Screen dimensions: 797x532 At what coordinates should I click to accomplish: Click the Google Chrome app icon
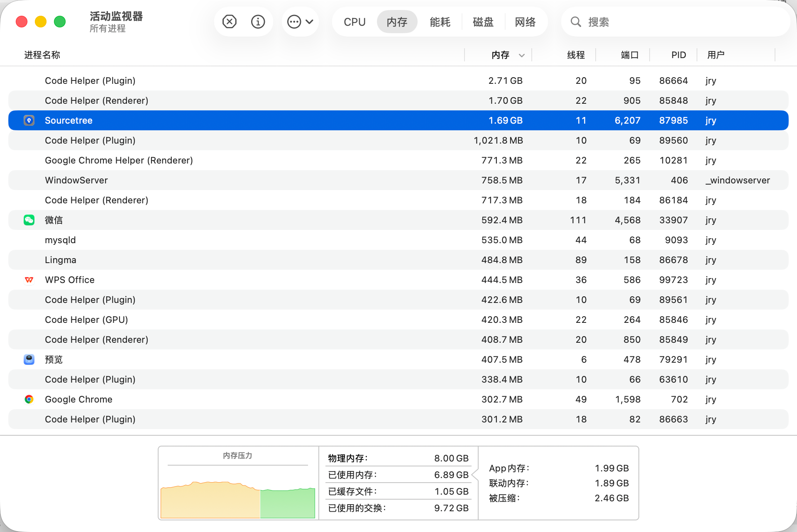(29, 399)
